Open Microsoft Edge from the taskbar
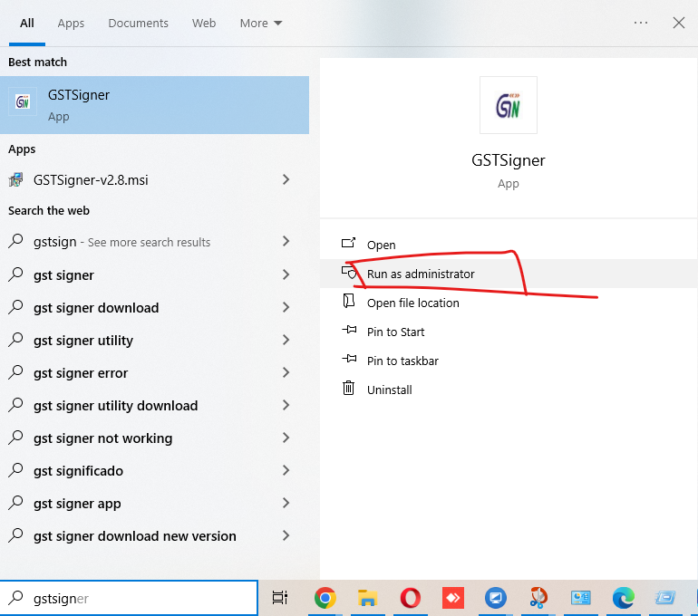The width and height of the screenshot is (698, 616). pos(624,598)
